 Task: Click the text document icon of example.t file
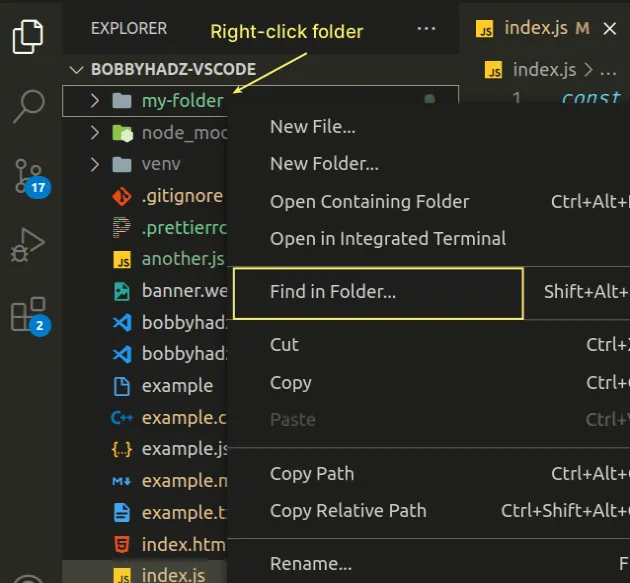click(122, 513)
